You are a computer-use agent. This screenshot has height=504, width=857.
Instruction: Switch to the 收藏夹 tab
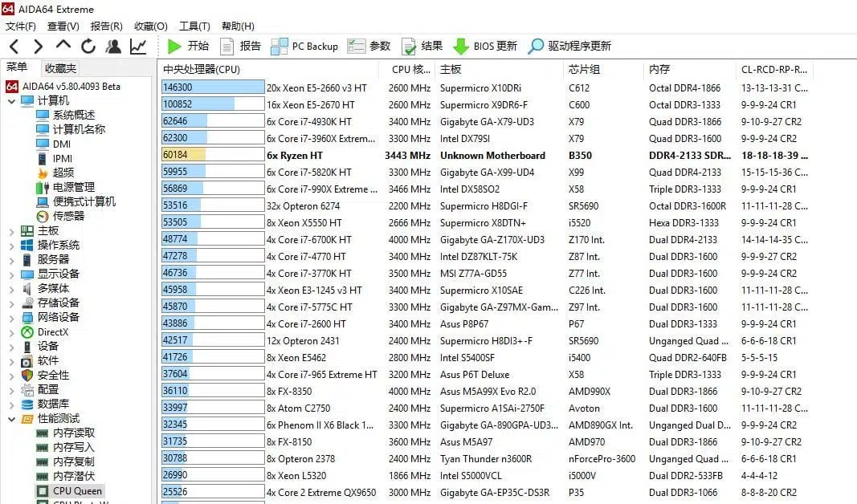[61, 68]
